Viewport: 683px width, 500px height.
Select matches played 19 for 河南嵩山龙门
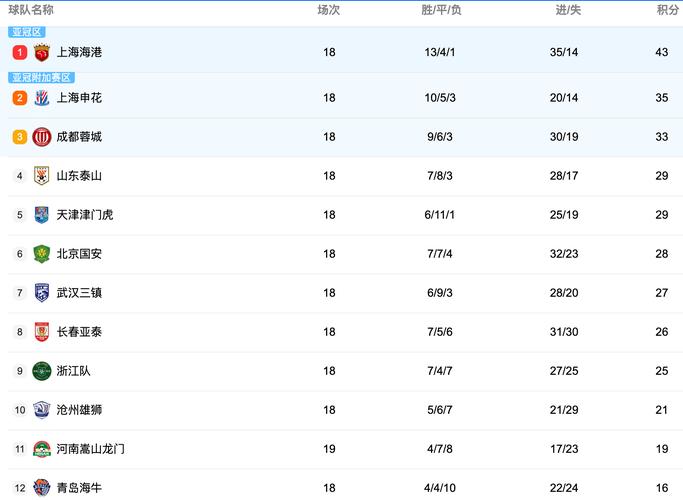point(329,449)
